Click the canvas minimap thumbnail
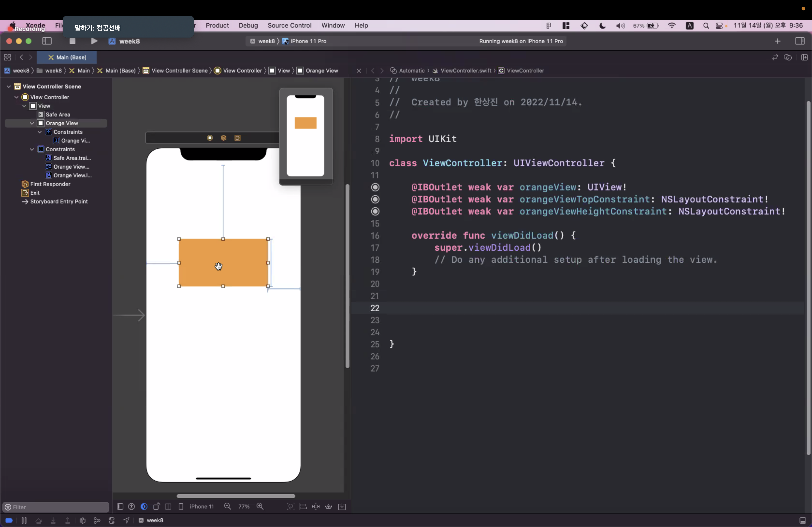This screenshot has width=812, height=527. [x=306, y=136]
